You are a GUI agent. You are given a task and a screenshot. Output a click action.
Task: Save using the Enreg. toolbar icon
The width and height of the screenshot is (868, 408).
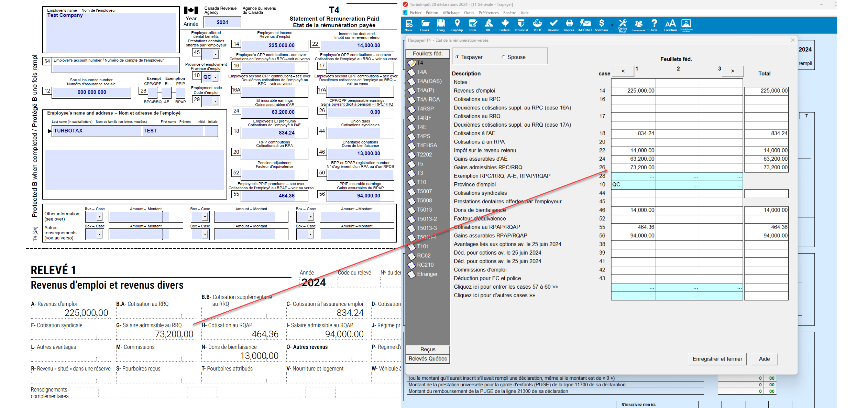(x=441, y=25)
